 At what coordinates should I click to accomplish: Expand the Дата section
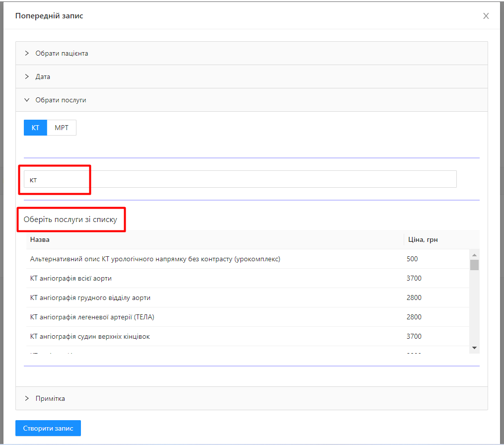pos(43,77)
